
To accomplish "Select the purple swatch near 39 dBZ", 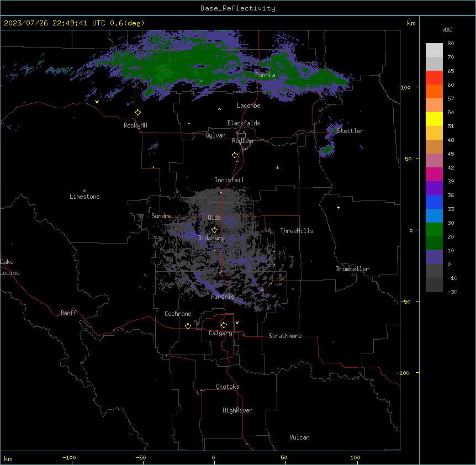I will (434, 188).
